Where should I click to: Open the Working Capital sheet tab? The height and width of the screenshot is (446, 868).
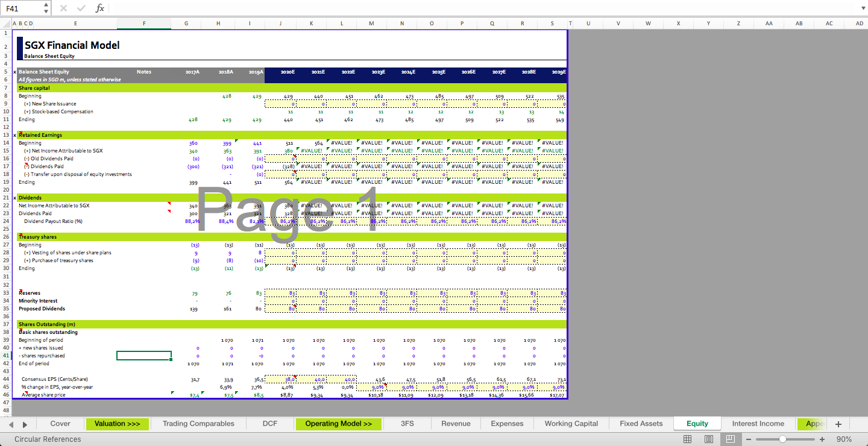tap(571, 424)
